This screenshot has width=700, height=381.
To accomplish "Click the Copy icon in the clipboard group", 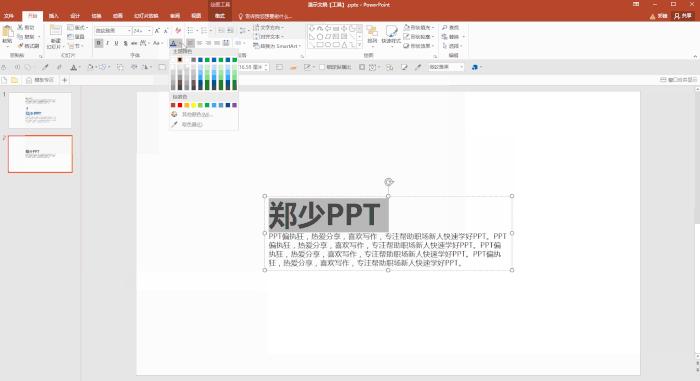I will (x=20, y=37).
